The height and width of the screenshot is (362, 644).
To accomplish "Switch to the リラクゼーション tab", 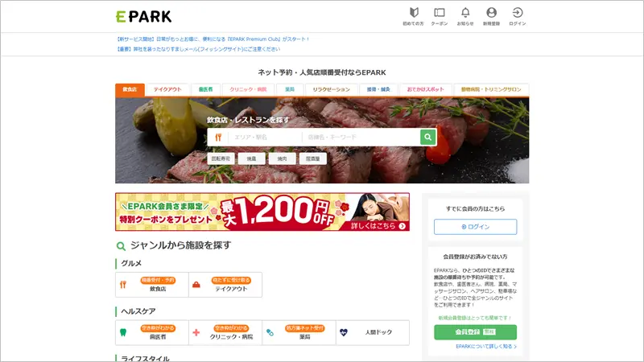I will 331,89.
